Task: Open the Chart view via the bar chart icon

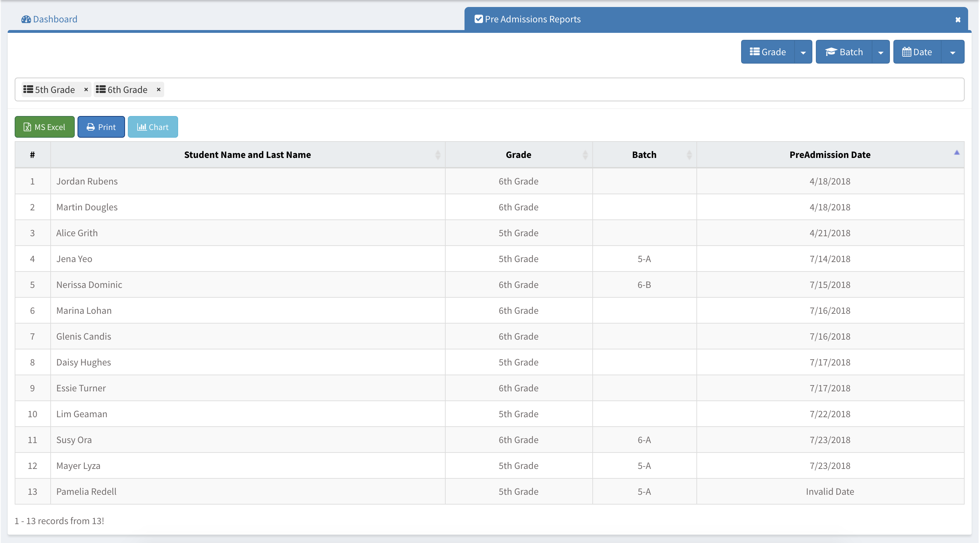Action: (x=141, y=127)
